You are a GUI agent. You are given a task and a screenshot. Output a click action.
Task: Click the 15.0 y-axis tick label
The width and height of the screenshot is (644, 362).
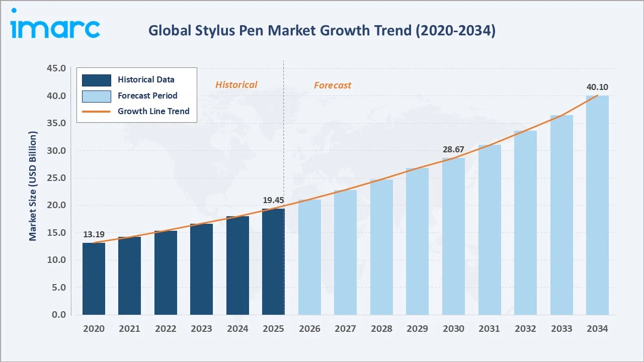pyautogui.click(x=56, y=233)
